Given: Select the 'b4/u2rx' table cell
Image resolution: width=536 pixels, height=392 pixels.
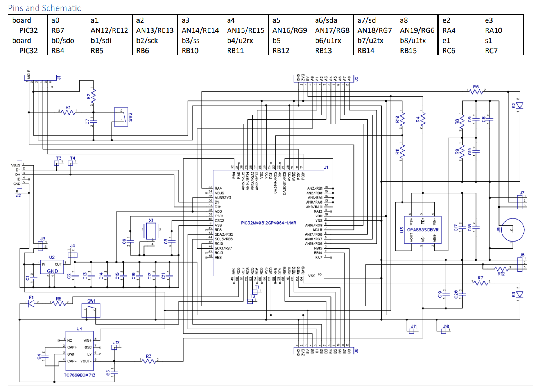Looking at the screenshot, I should pos(246,40).
